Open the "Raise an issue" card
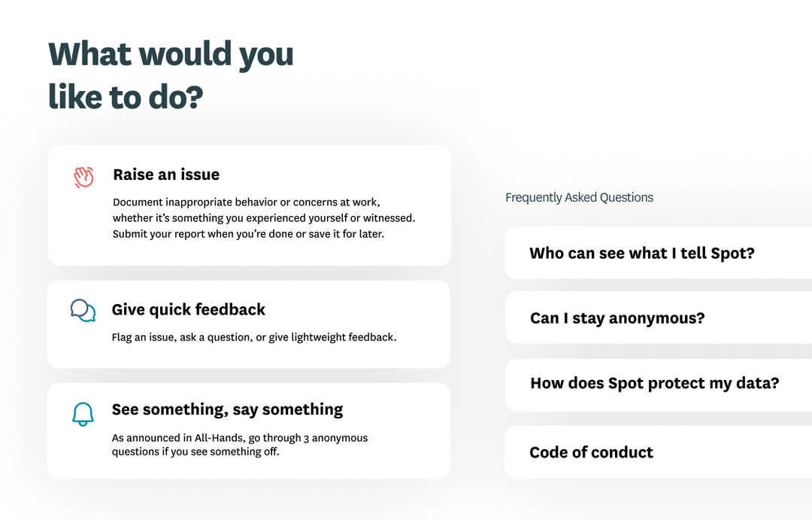 tap(248, 205)
